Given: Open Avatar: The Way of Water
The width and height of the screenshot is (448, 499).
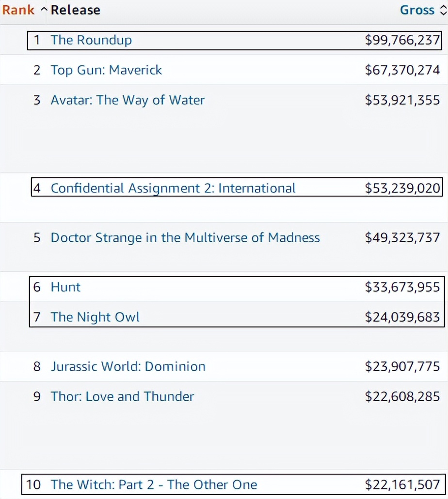Looking at the screenshot, I should click(128, 100).
